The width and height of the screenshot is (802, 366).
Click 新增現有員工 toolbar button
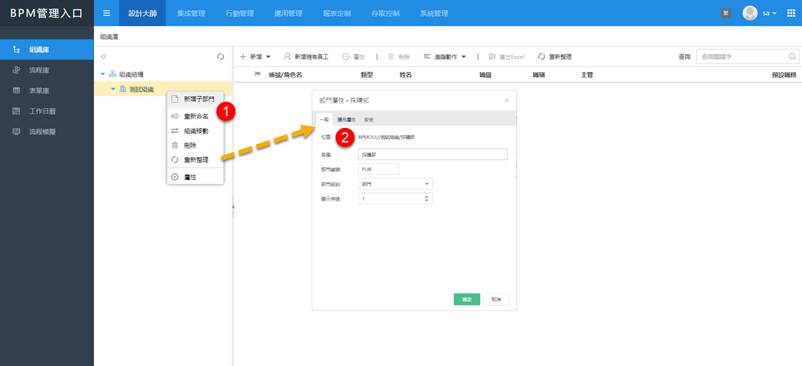(x=306, y=57)
